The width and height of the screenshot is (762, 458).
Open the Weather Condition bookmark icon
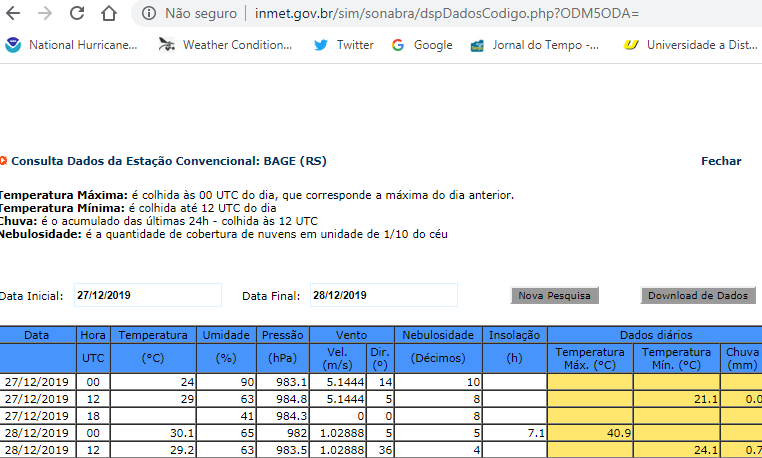pyautogui.click(x=167, y=45)
